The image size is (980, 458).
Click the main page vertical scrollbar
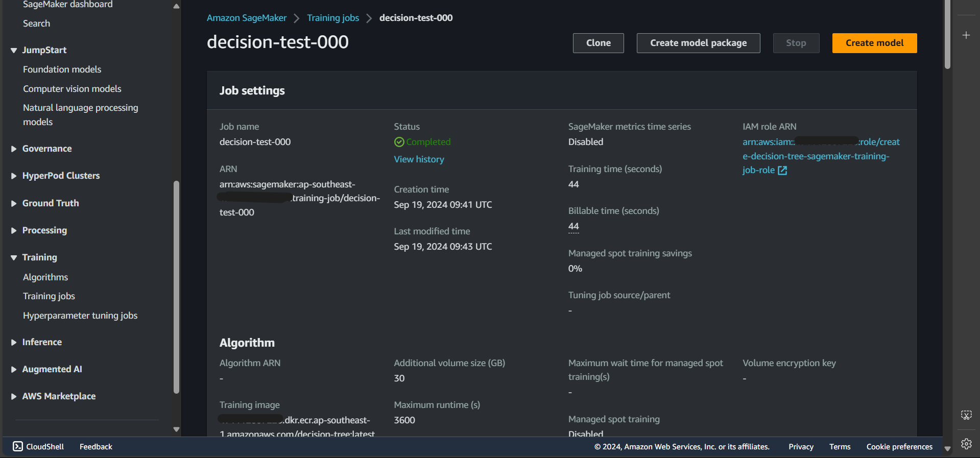coord(947,36)
